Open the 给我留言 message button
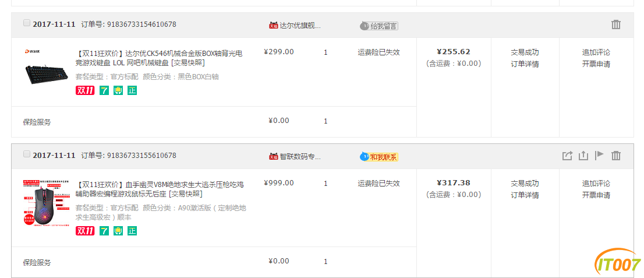 [379, 26]
